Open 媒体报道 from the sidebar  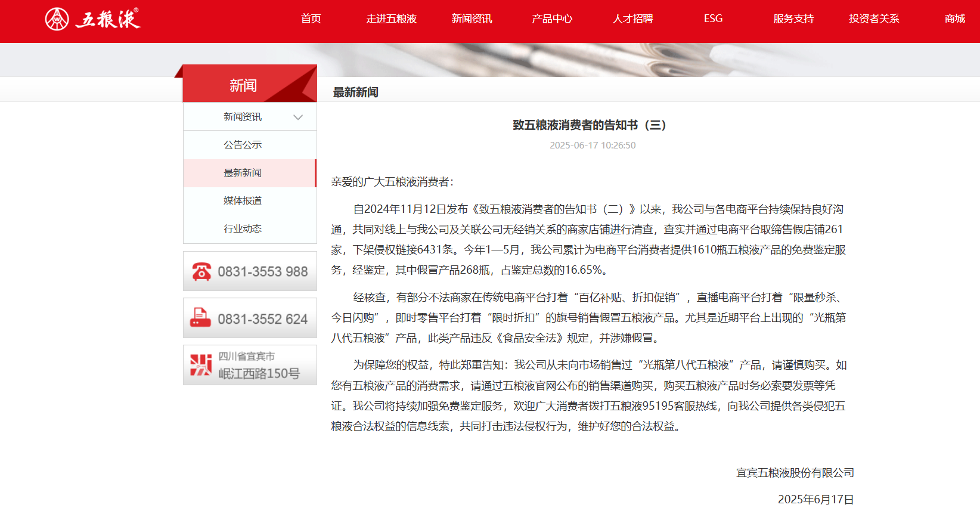243,201
